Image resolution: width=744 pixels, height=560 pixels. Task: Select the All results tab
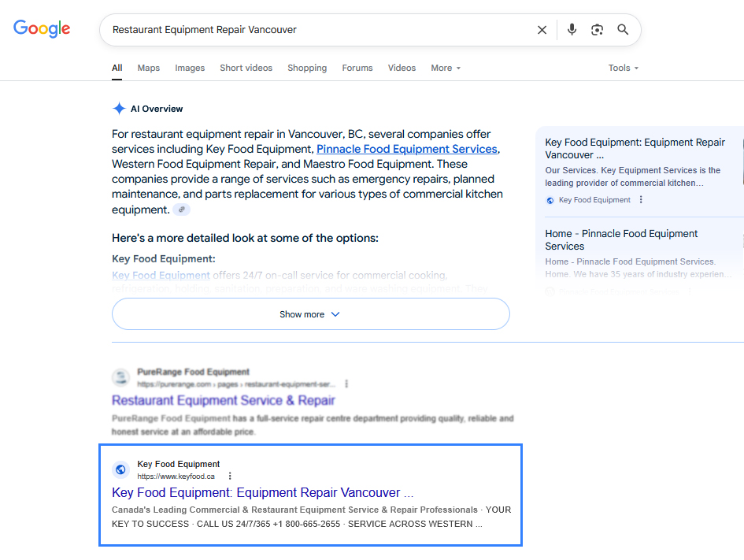coord(117,68)
